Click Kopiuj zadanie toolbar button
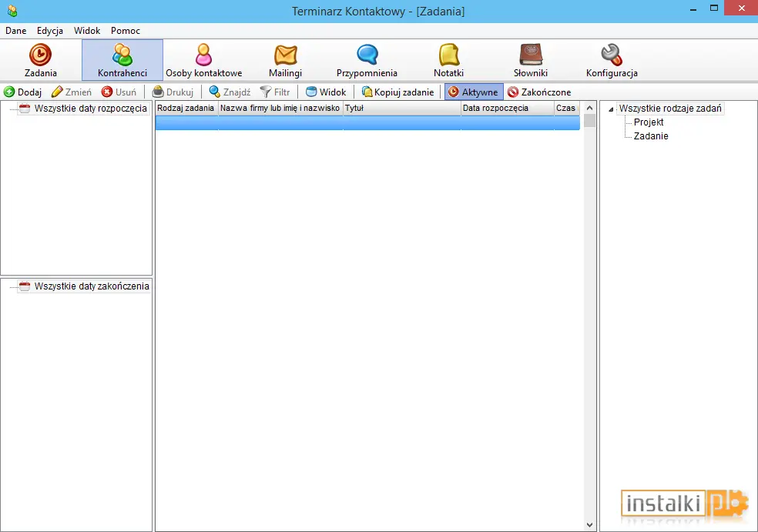The height and width of the screenshot is (532, 758). (397, 92)
